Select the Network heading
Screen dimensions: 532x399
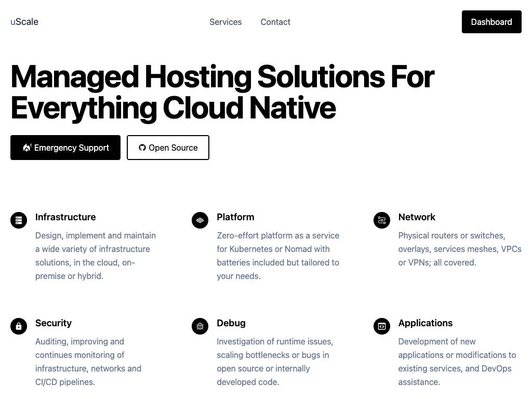pyautogui.click(x=417, y=217)
